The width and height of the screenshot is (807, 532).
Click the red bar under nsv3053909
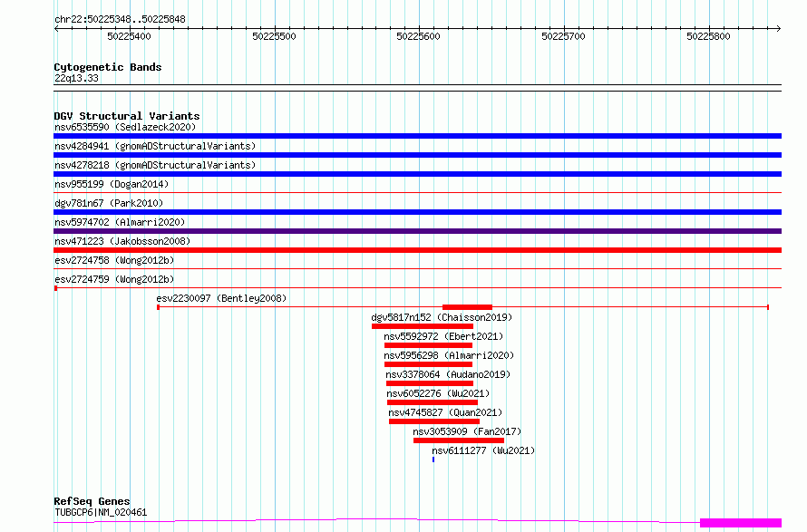coord(459,440)
